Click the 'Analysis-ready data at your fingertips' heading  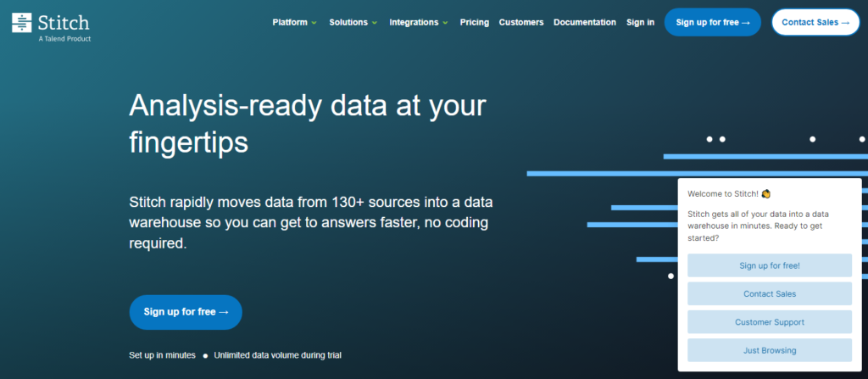pos(308,124)
